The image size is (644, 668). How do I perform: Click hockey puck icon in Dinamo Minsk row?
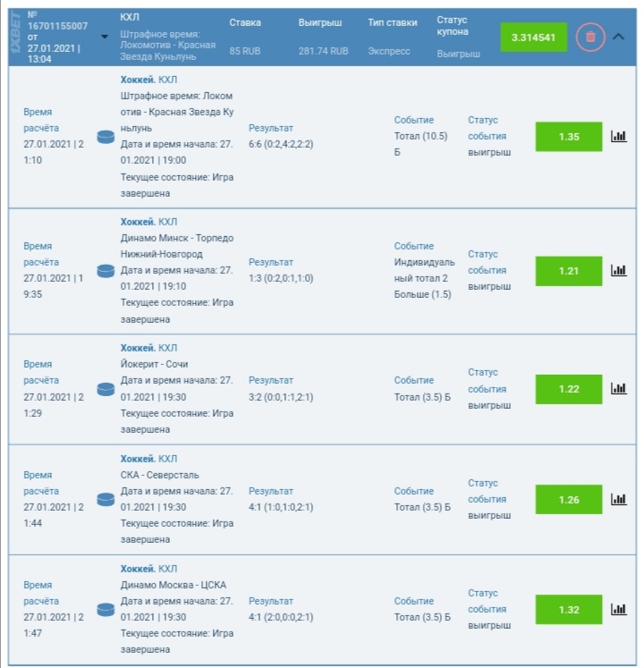106,270
